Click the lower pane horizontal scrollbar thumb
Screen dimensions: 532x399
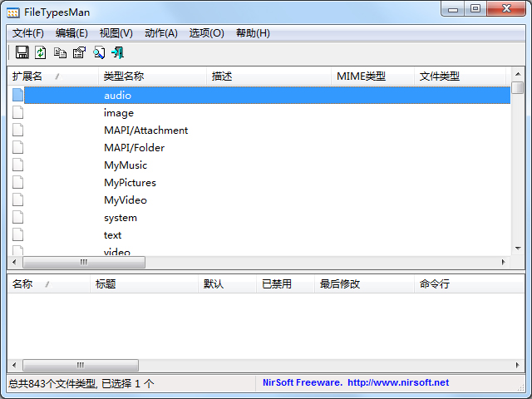point(81,365)
